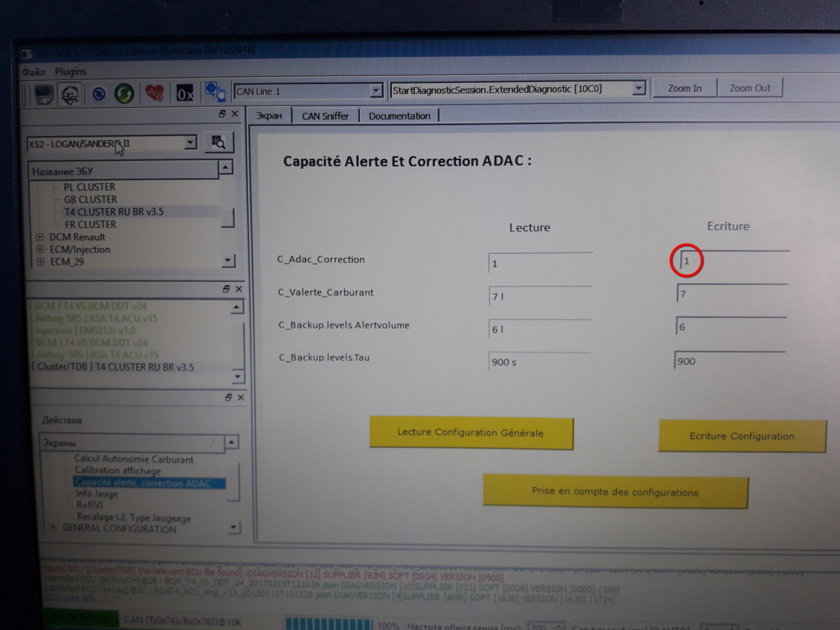Open the Plugins menu

click(70, 71)
